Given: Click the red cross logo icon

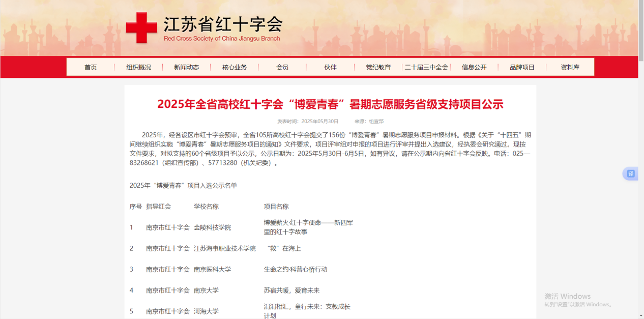Looking at the screenshot, I should 141,28.
